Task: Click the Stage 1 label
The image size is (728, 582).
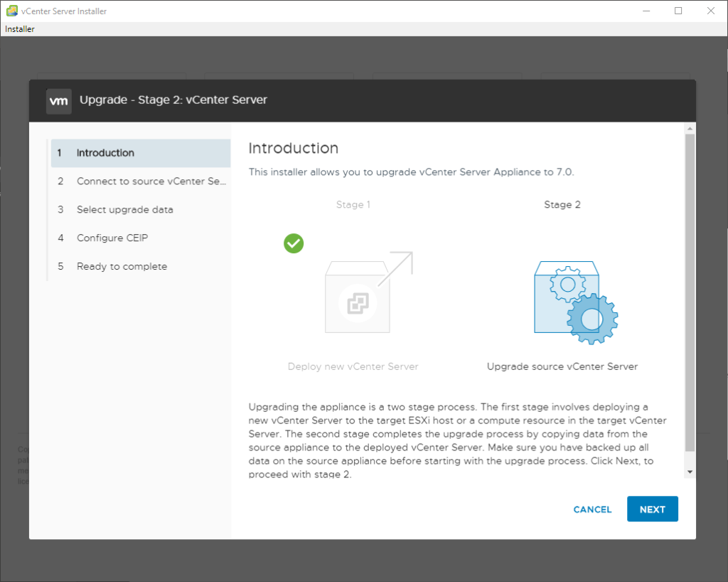Action: click(353, 205)
